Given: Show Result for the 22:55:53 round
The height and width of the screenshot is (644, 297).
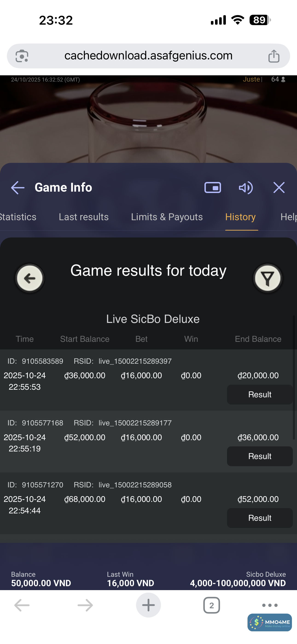Looking at the screenshot, I should coord(259,395).
